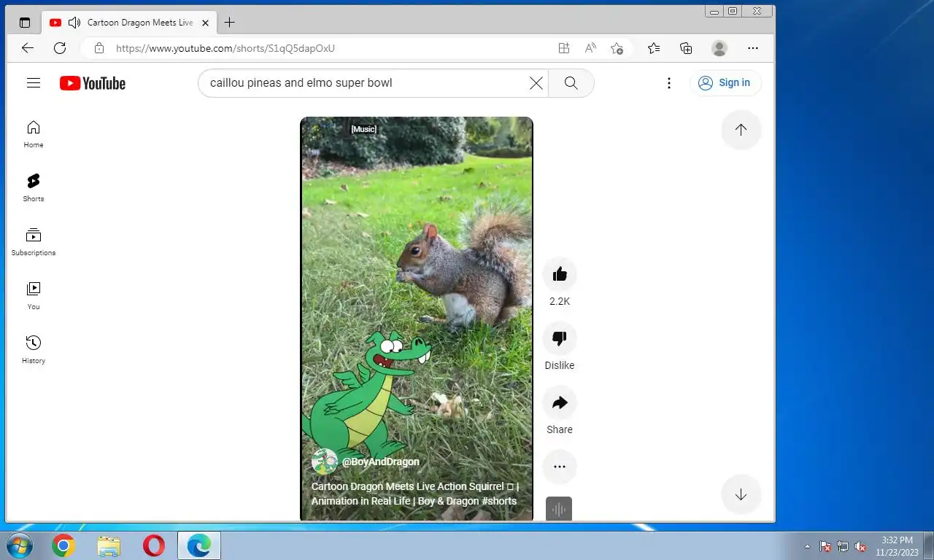The width and height of the screenshot is (934, 560).
Task: Toggle Read aloud in address bar
Action: (590, 48)
